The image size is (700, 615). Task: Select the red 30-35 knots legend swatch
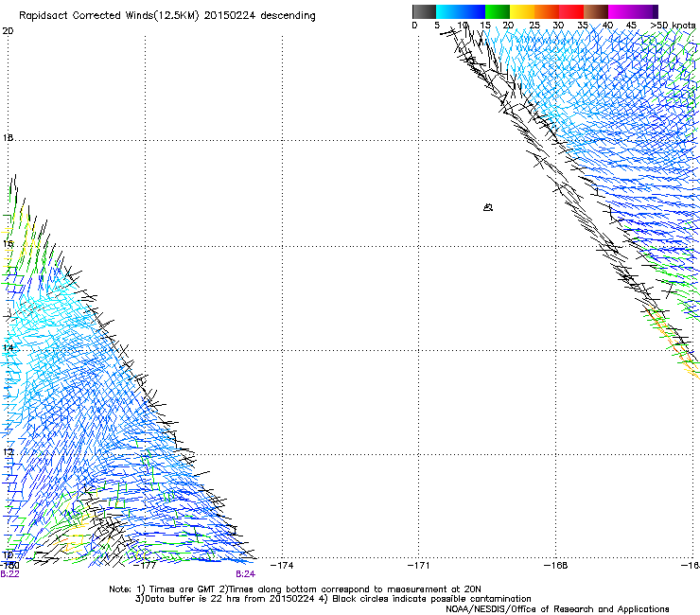pyautogui.click(x=571, y=11)
